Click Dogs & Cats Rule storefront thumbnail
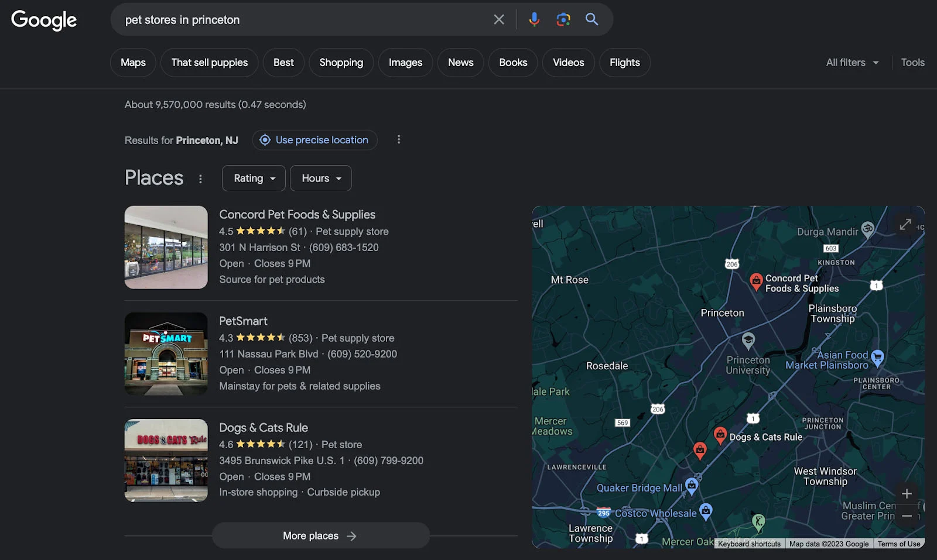The width and height of the screenshot is (937, 560). coord(166,460)
